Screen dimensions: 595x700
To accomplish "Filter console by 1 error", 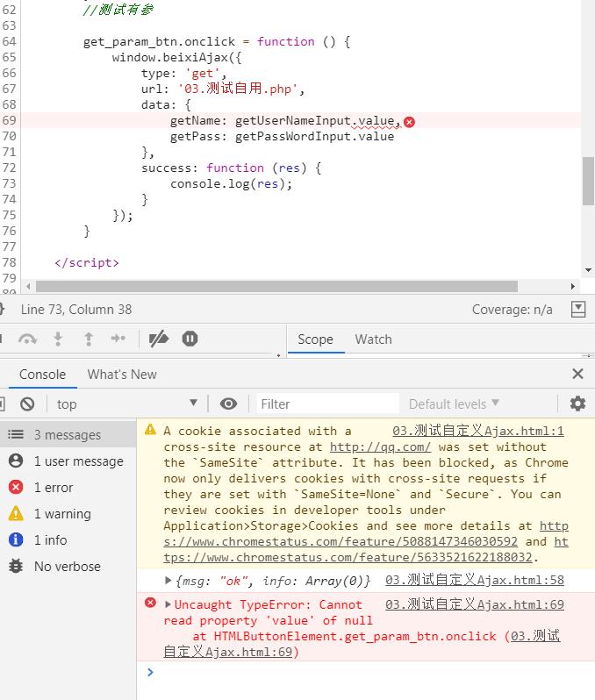I will pos(68,487).
